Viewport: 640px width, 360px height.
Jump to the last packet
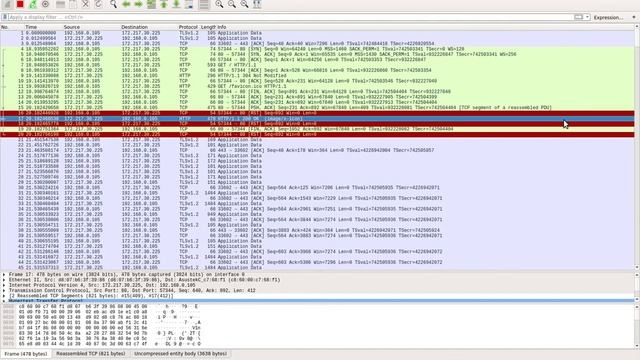click(x=176, y=4)
